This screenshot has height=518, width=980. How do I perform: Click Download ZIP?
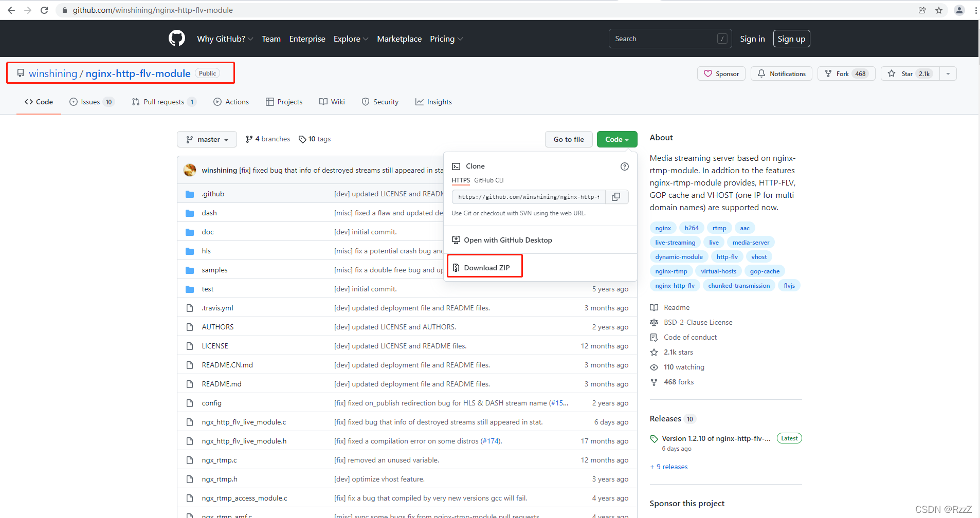[x=486, y=268]
